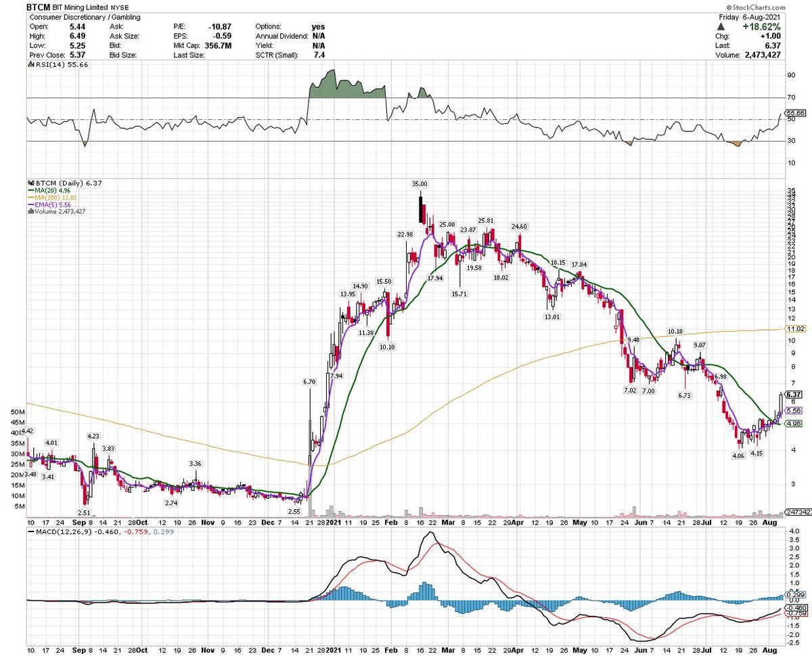Click the 2.51 low label in September
812x656 pixels.
83,512
